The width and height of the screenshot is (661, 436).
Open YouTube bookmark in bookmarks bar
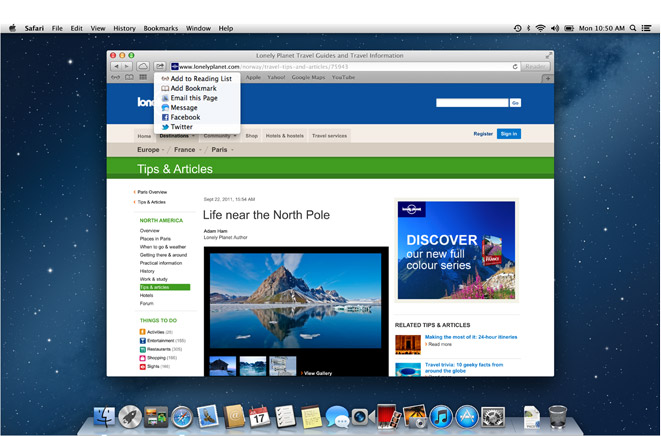(343, 78)
